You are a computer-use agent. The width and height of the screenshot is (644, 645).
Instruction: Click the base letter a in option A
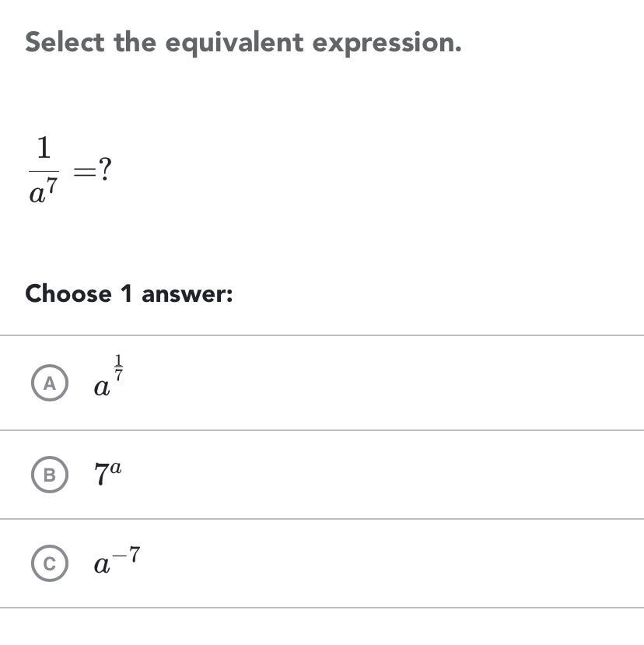coord(101,387)
